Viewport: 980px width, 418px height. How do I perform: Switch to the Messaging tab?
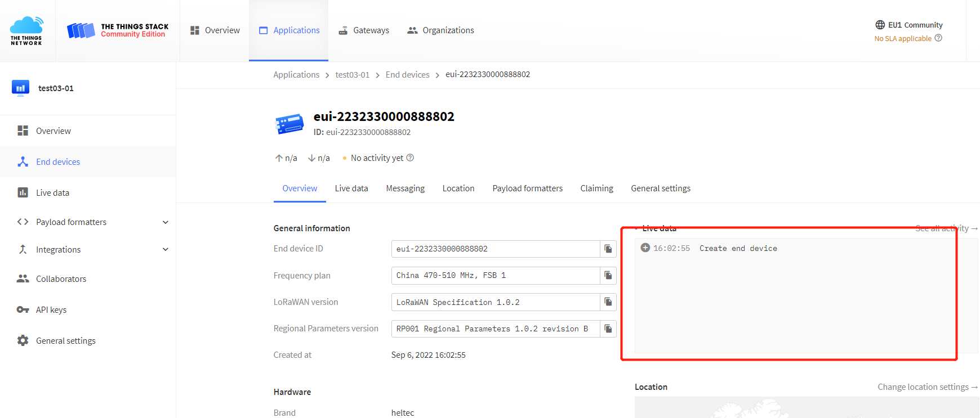pyautogui.click(x=405, y=188)
